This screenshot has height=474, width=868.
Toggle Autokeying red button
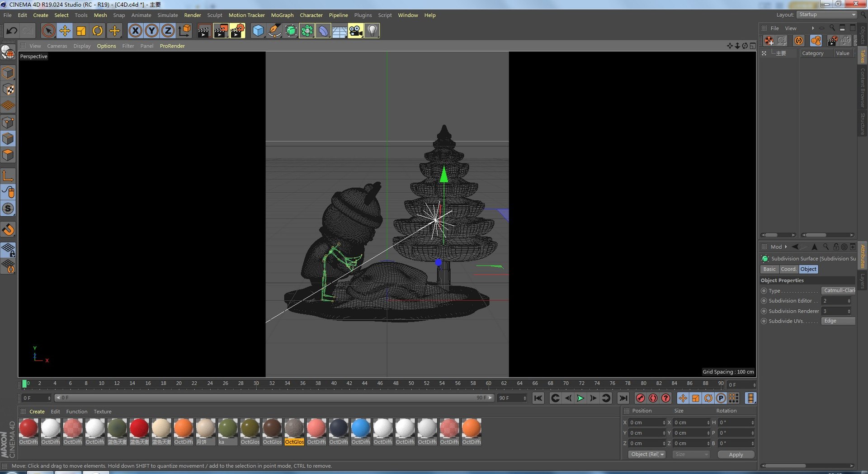pyautogui.click(x=653, y=398)
